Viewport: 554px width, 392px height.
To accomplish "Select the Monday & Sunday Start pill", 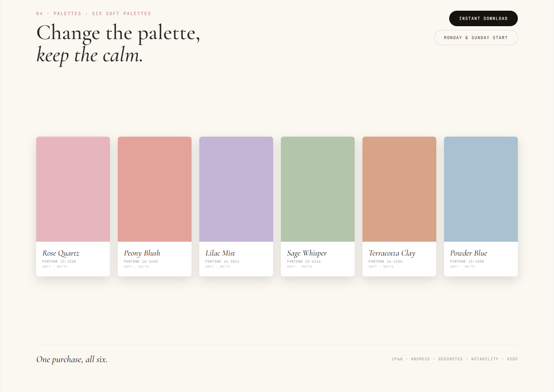I will coord(476,38).
